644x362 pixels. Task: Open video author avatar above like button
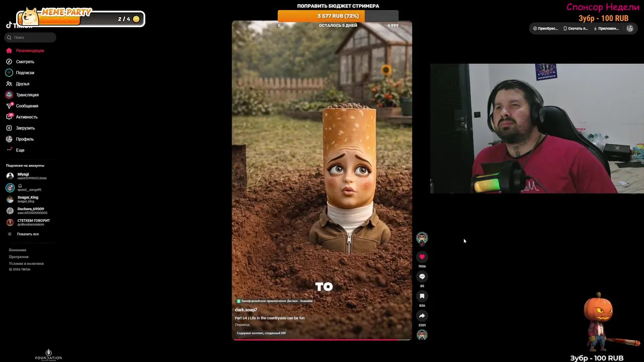tap(422, 238)
